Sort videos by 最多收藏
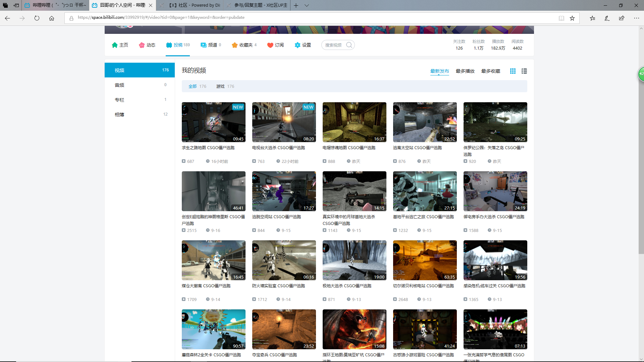 pos(490,71)
